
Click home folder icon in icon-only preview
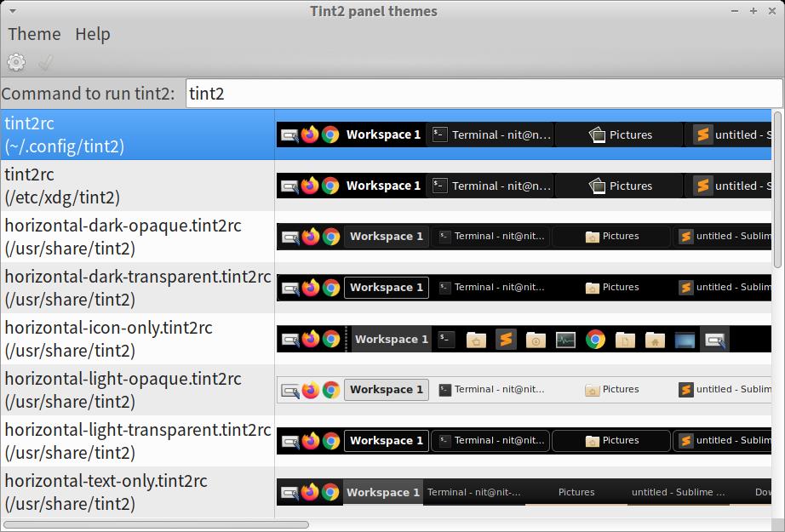[656, 340]
